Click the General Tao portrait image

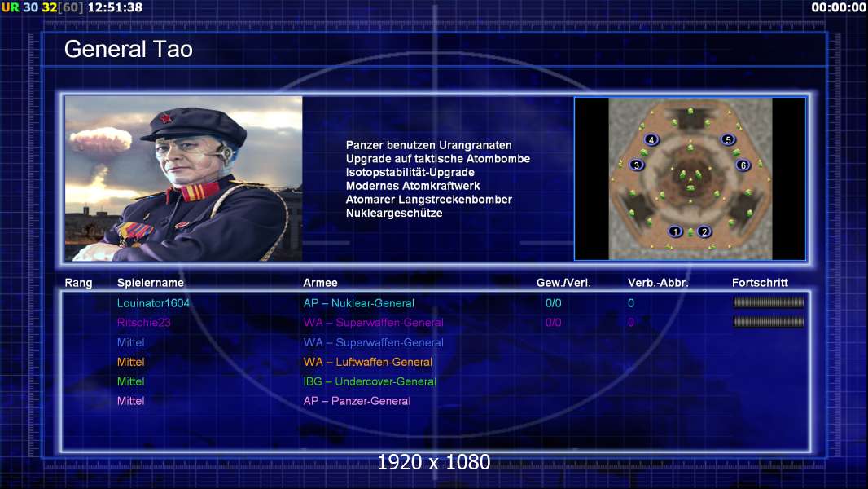coord(184,178)
